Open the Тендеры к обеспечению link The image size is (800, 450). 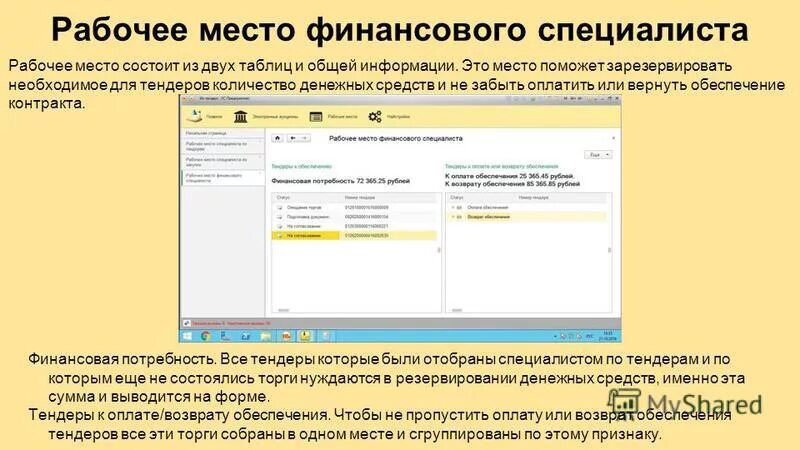click(302, 166)
